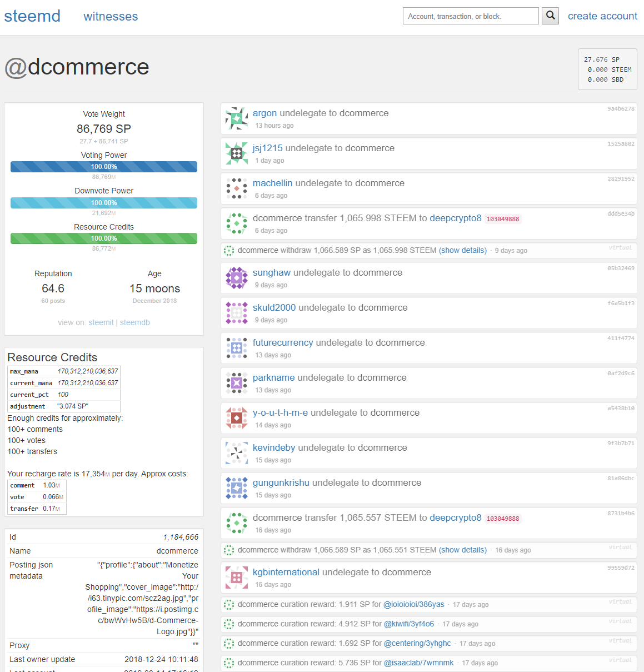Image resolution: width=644 pixels, height=672 pixels.
Task: Click the account Id value 1,184,666
Action: click(181, 537)
